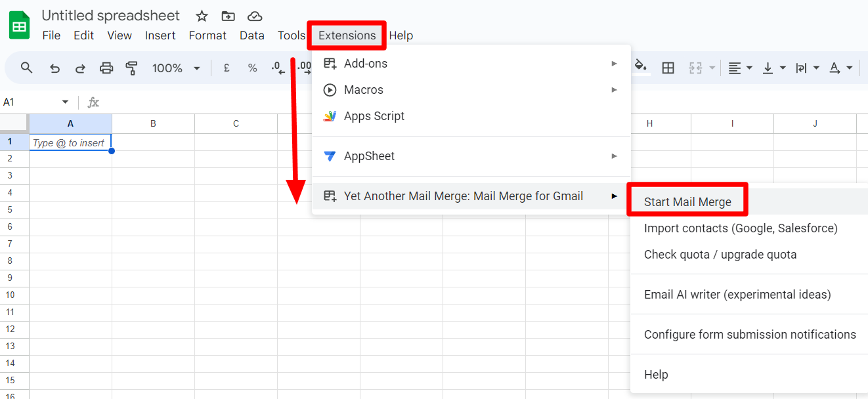Expand the merge cells dropdown arrow
The width and height of the screenshot is (868, 399).
click(712, 68)
